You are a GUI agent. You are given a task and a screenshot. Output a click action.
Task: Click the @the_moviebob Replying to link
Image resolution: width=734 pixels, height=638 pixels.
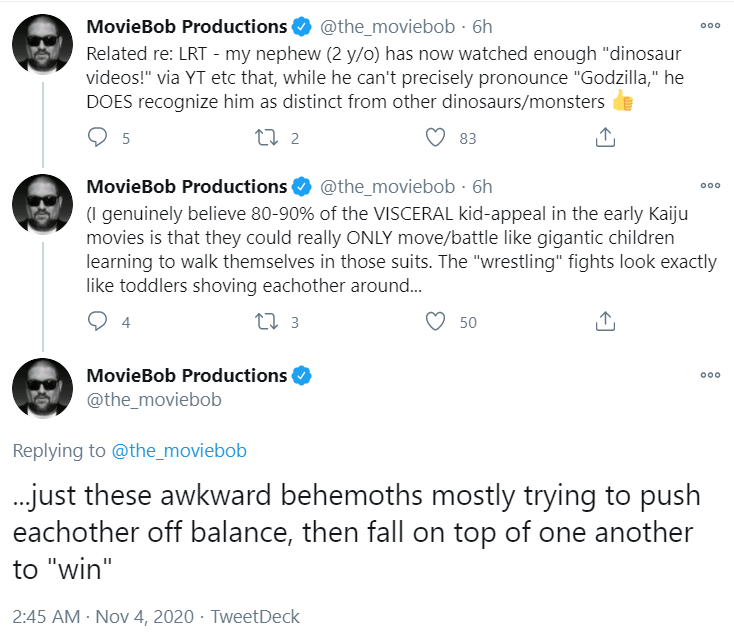(x=179, y=450)
